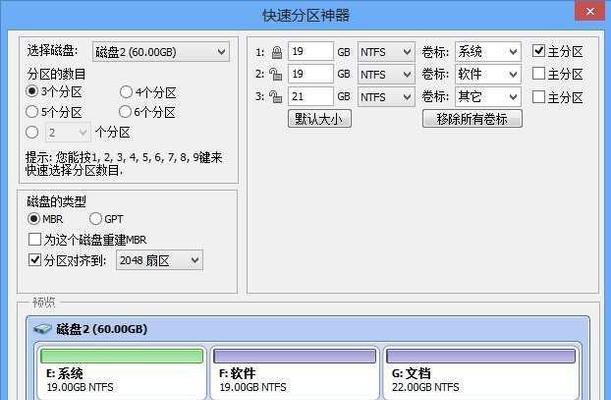
Task: Open the 系统 volume label dropdown
Action: (x=488, y=52)
